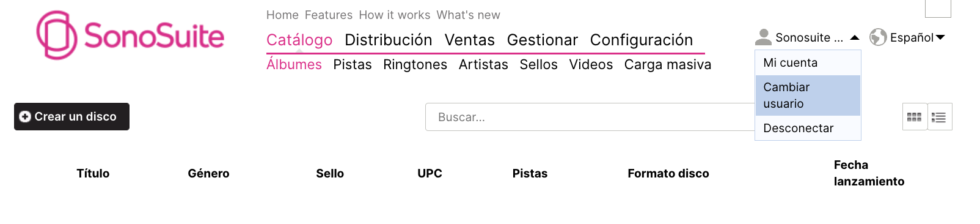
Task: Click the Crear un disco button
Action: (71, 116)
